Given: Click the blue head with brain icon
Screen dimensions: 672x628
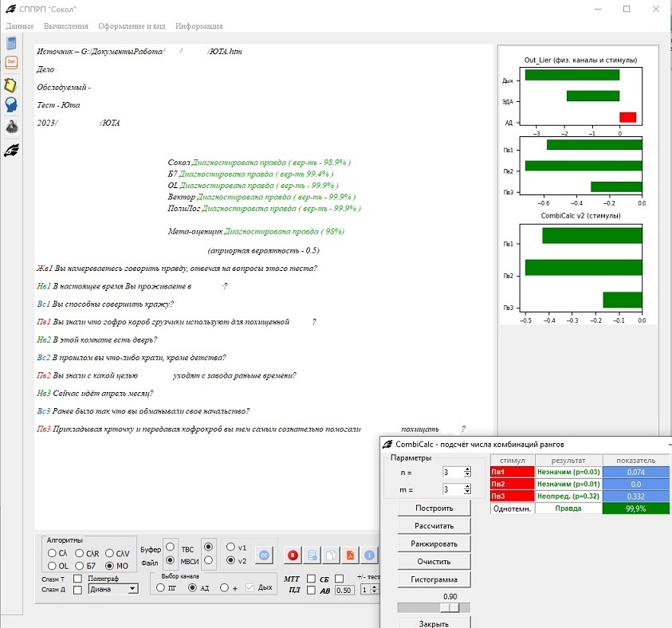Looking at the screenshot, I should click(12, 105).
